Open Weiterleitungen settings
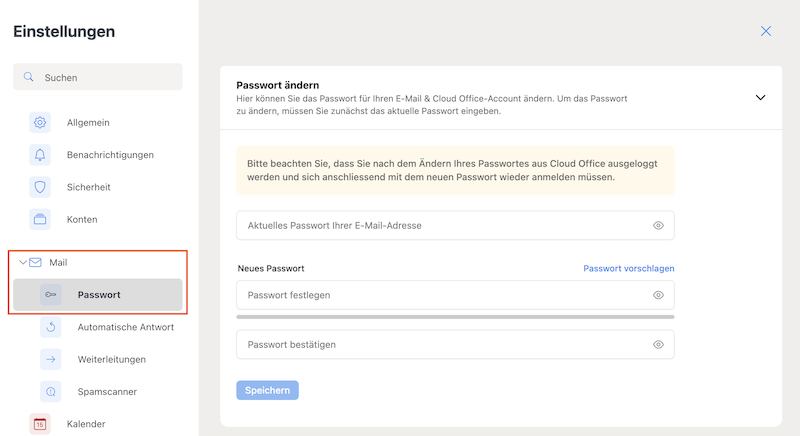Screen dimensions: 800x436 [111, 360]
